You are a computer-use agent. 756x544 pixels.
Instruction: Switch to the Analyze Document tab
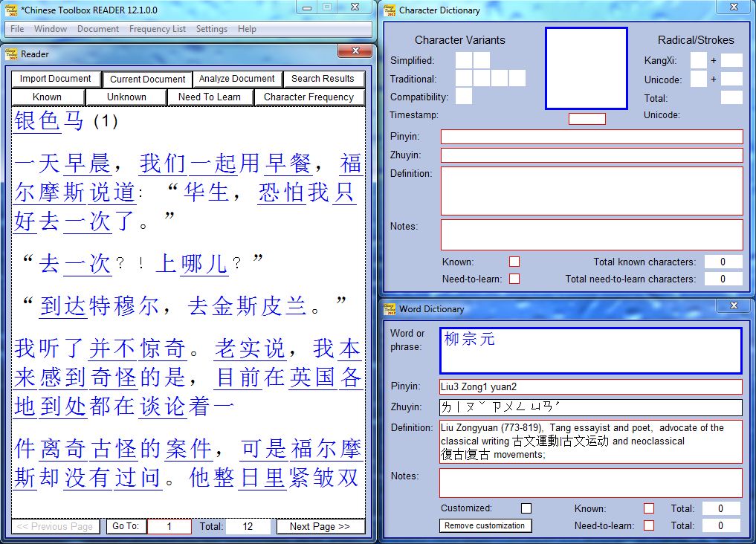(237, 79)
